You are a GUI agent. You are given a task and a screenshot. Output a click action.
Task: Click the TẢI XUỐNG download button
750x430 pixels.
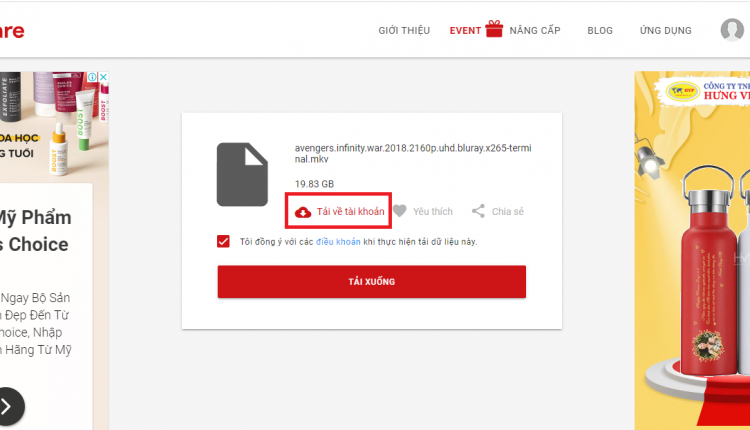[372, 282]
